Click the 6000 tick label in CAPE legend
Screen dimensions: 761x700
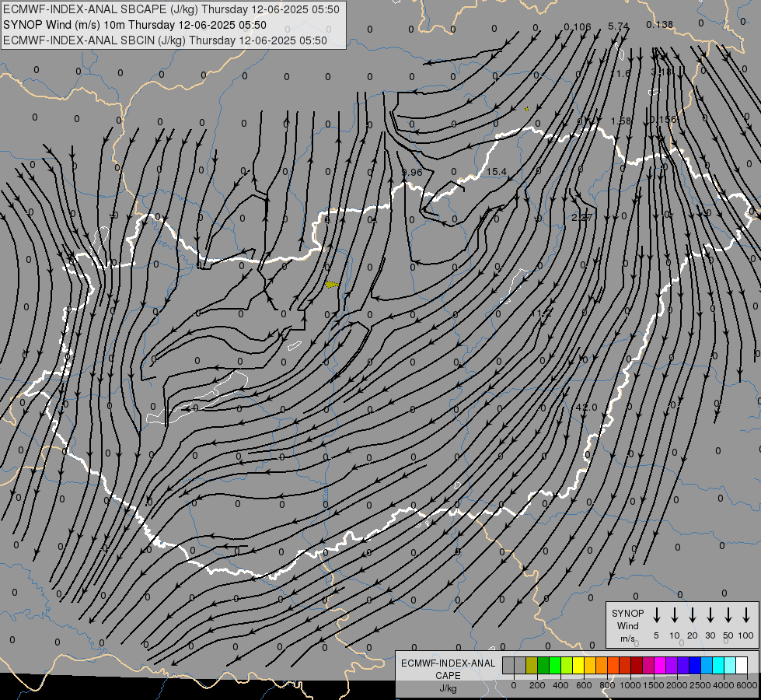coord(747,685)
